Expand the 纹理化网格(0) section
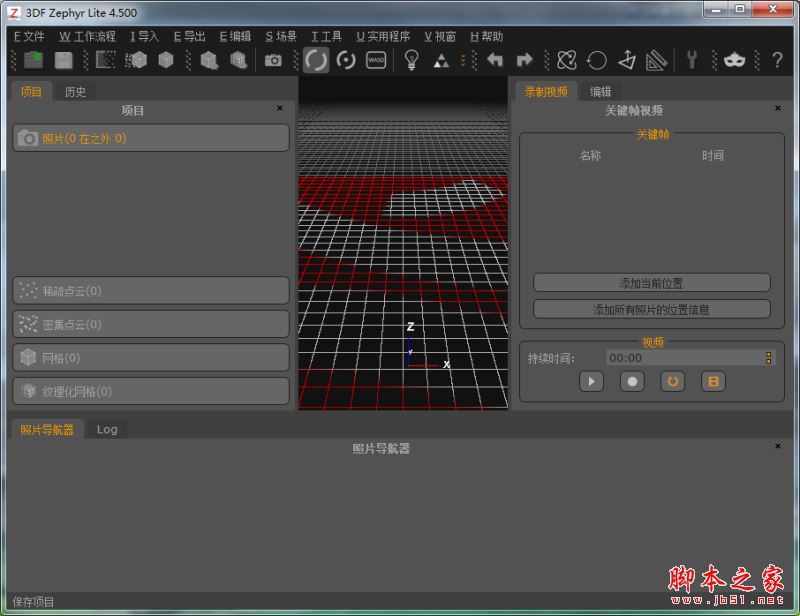Image resolution: width=800 pixels, height=616 pixels. (151, 391)
